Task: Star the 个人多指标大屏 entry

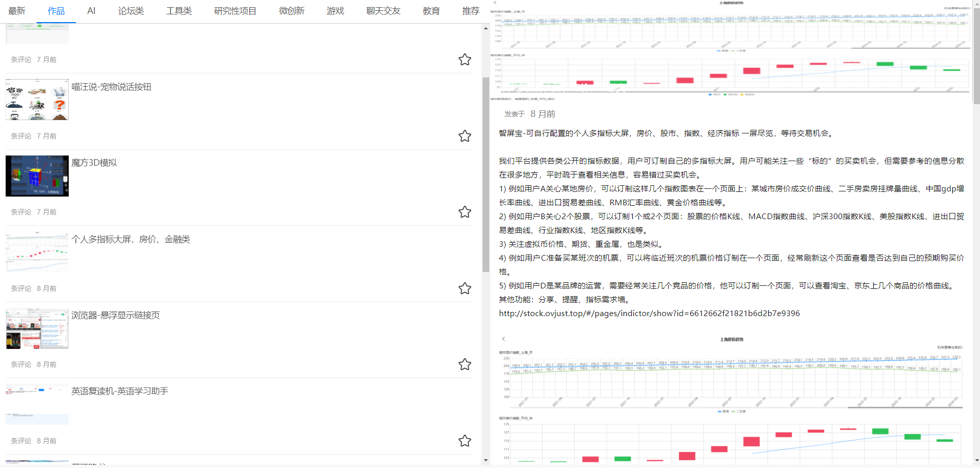Action: [x=465, y=288]
